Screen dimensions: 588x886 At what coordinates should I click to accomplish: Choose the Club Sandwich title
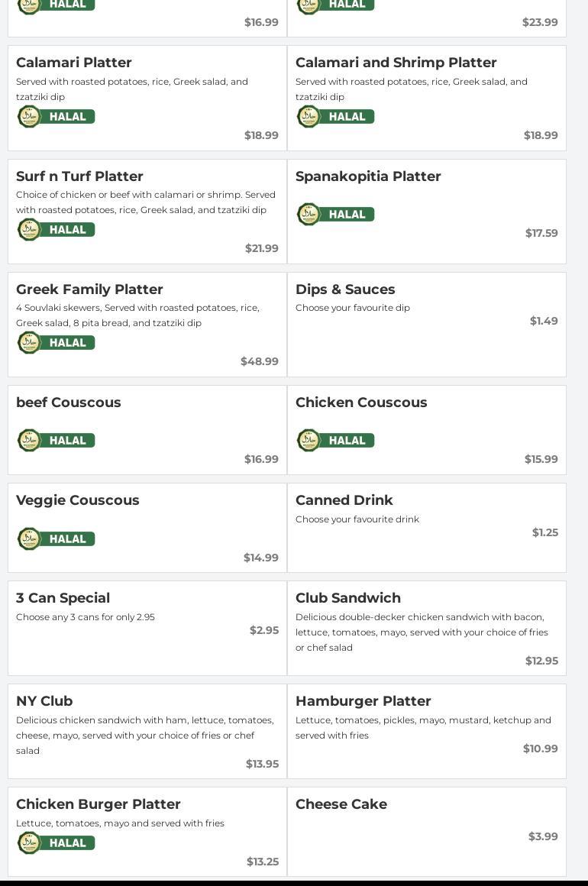[x=347, y=598]
